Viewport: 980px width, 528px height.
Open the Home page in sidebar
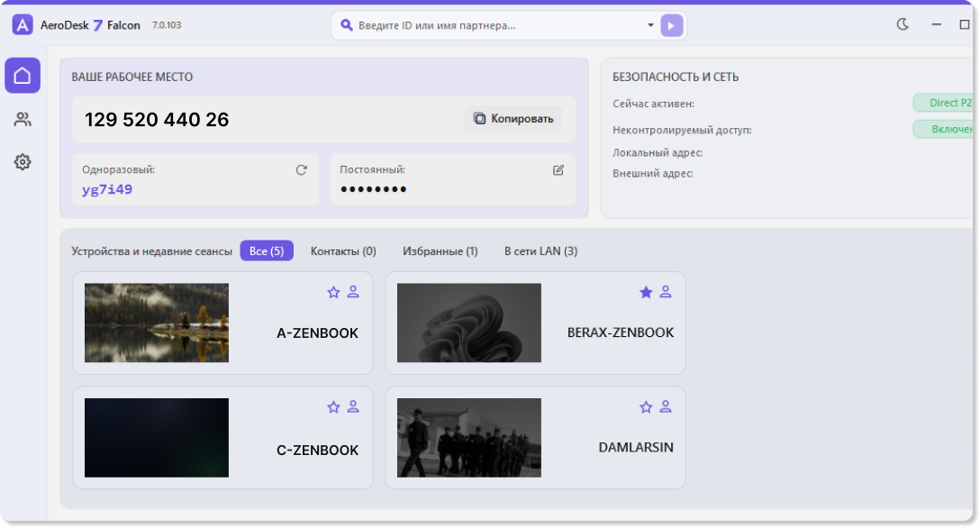point(23,76)
